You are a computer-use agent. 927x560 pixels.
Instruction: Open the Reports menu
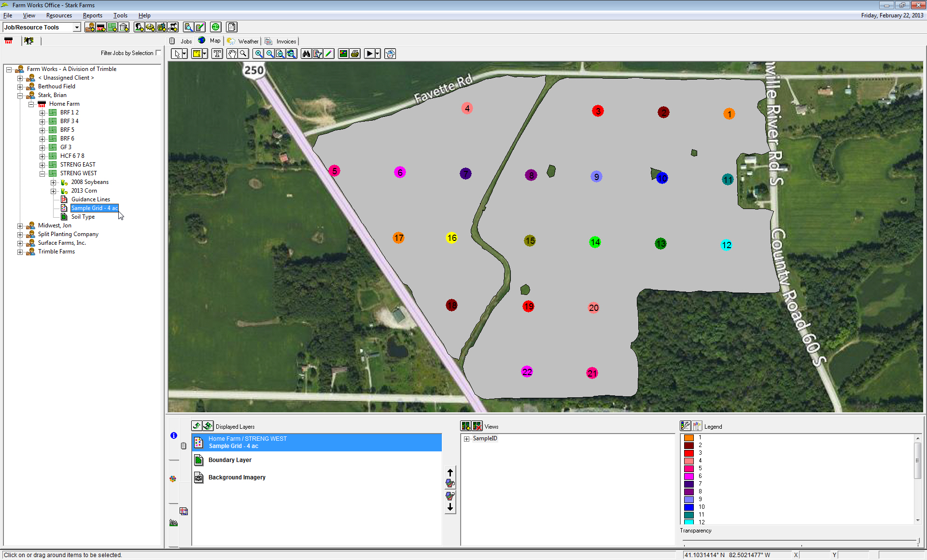pos(92,15)
